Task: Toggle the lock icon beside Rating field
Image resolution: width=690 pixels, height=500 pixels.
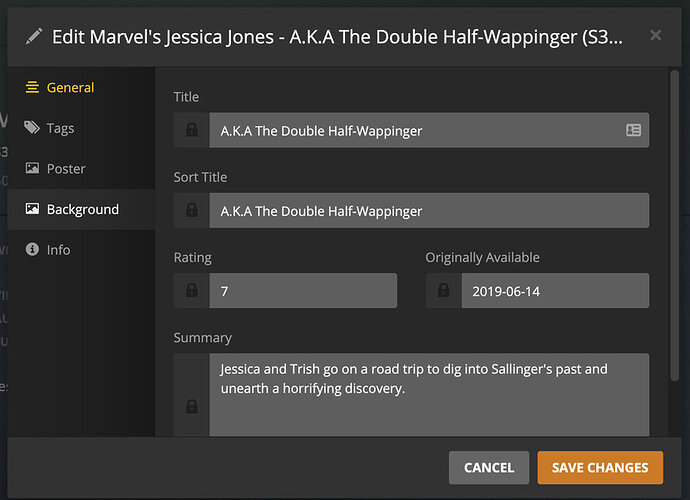Action: click(191, 290)
